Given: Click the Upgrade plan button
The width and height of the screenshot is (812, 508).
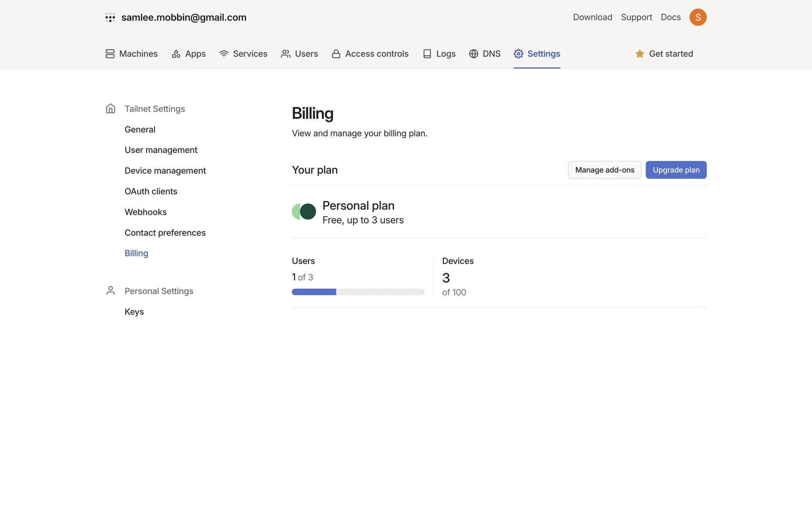Looking at the screenshot, I should point(676,170).
